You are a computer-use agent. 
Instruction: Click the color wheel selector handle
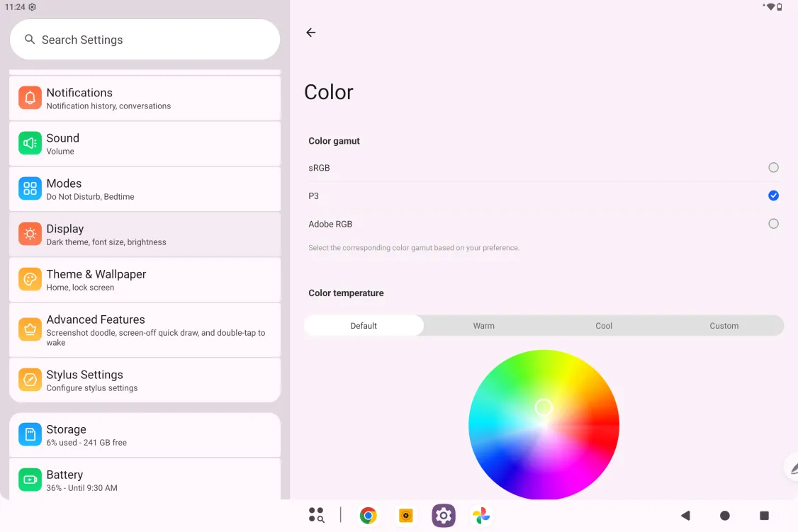tap(544, 407)
